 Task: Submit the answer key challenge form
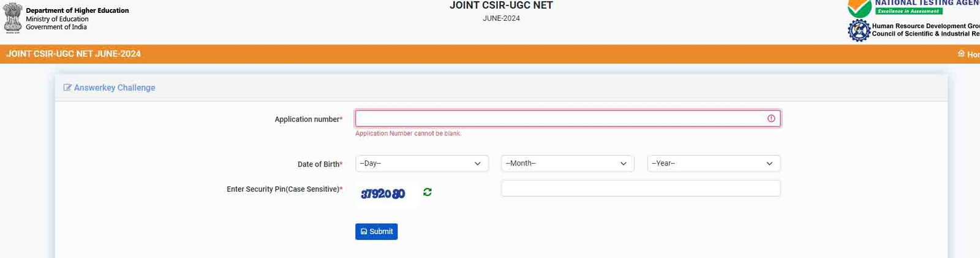[x=376, y=232]
